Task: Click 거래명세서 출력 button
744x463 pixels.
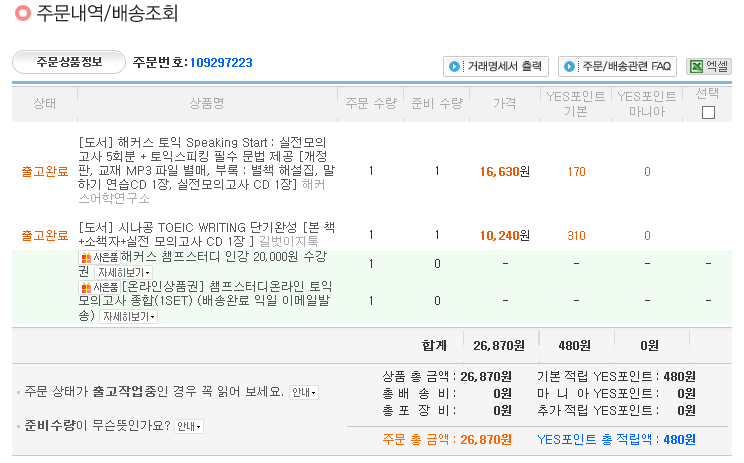Action: pos(496,66)
